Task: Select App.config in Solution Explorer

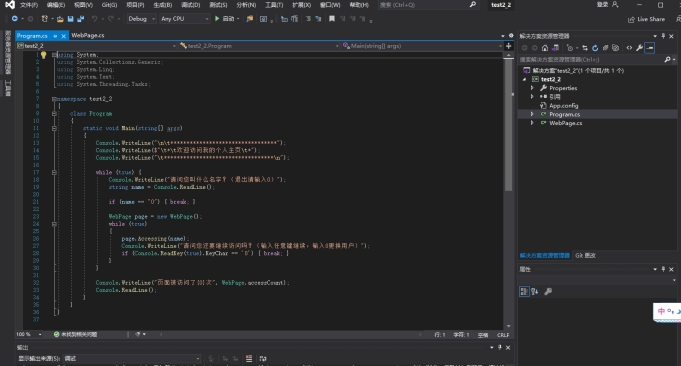Action: point(563,106)
